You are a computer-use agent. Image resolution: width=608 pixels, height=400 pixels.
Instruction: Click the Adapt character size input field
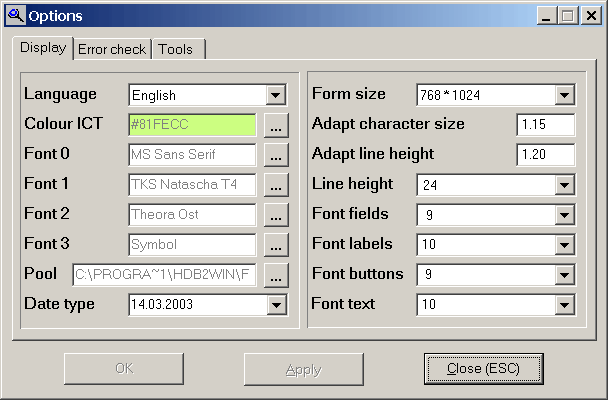pos(545,125)
